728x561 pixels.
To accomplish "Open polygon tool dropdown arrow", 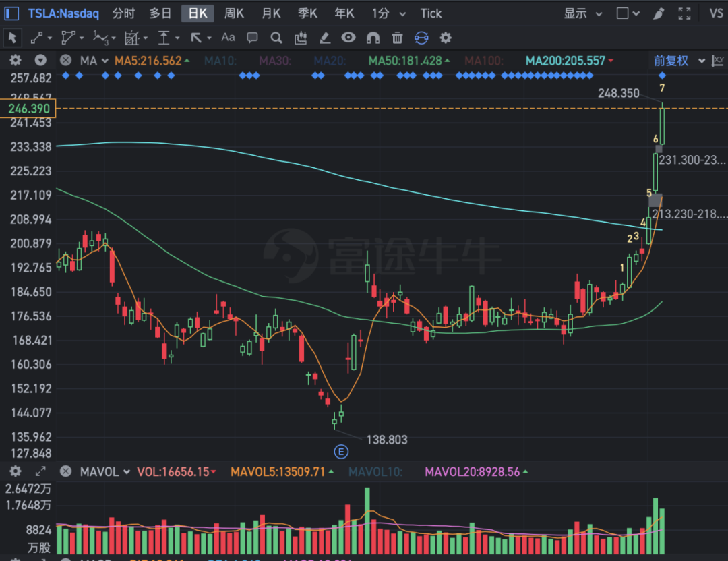I will pos(82,38).
